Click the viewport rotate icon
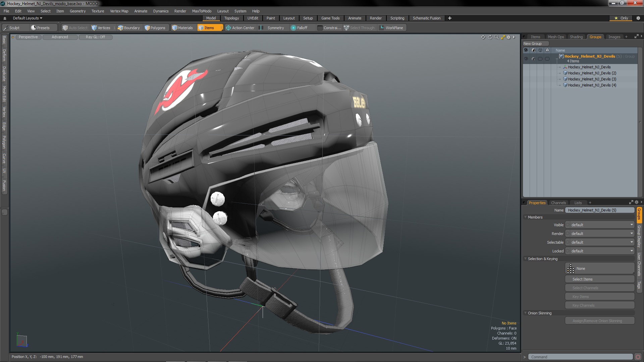Viewport: 644px width, 362px height. (490, 37)
